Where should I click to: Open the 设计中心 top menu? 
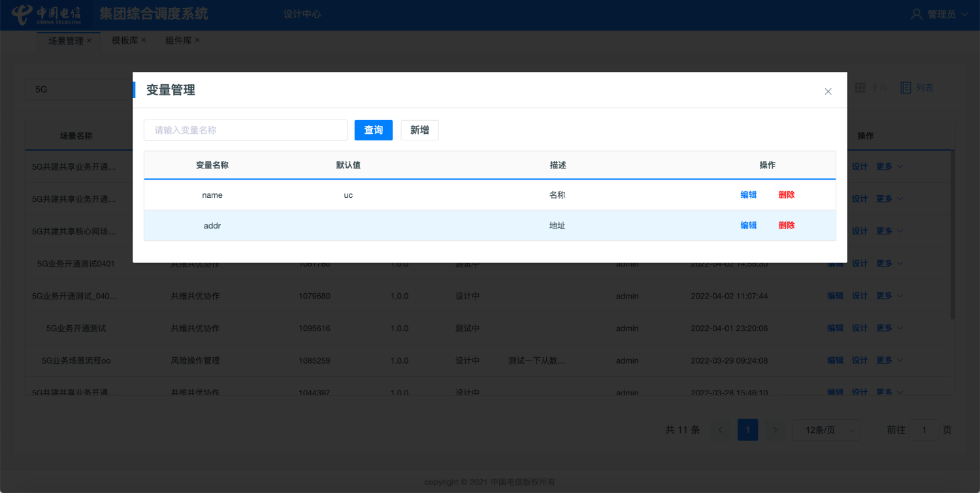click(x=302, y=14)
